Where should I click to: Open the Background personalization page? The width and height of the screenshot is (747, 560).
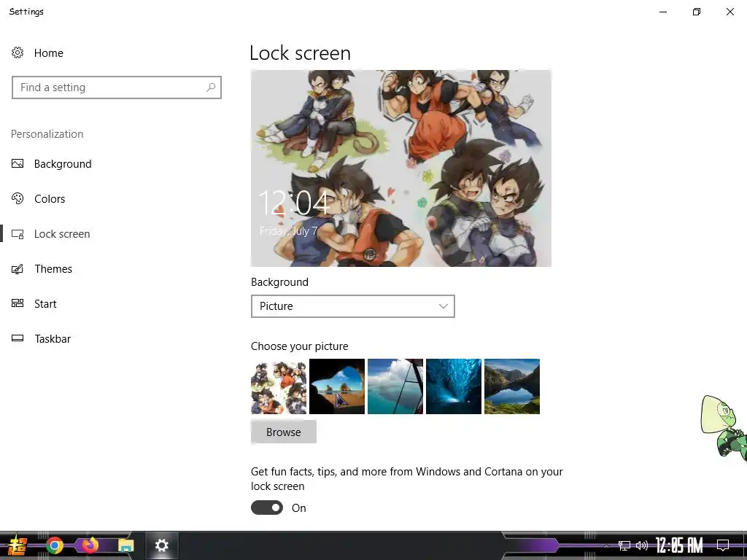point(63,164)
